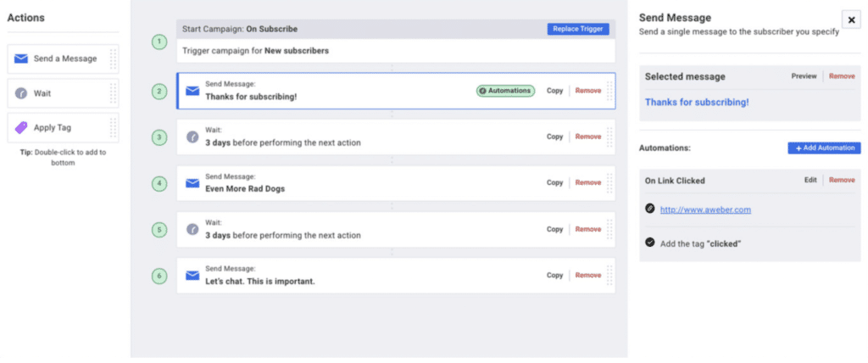Click Replace Trigger button

pyautogui.click(x=578, y=29)
